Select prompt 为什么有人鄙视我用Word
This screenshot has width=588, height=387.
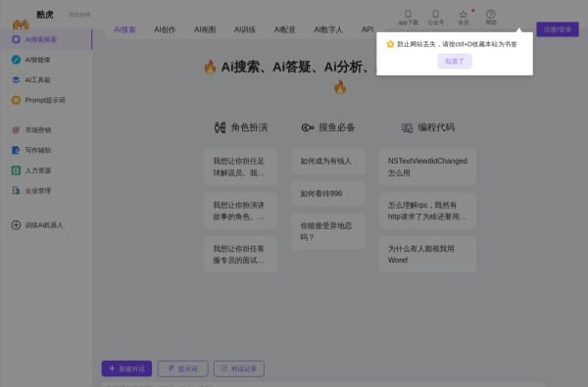[427, 255]
